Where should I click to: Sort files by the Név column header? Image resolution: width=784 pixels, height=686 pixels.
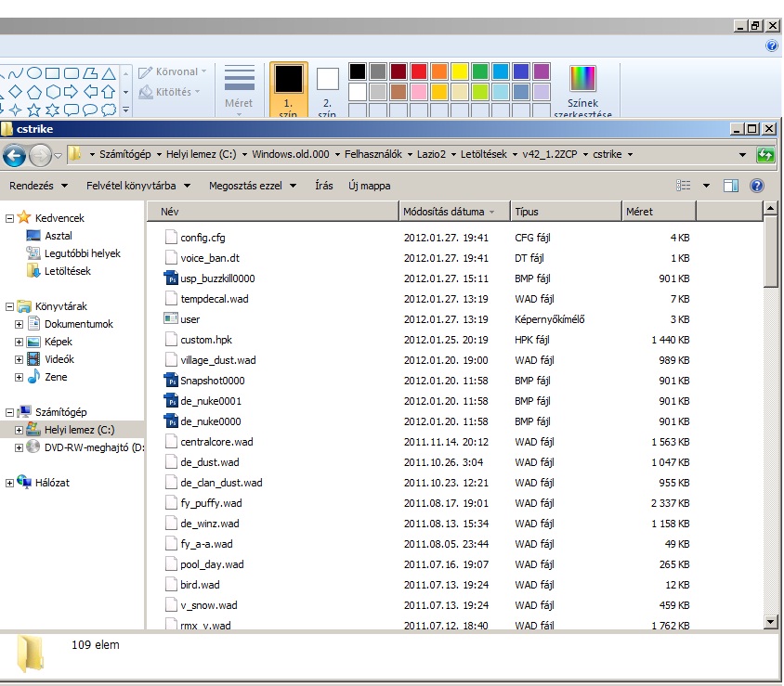pos(273,212)
